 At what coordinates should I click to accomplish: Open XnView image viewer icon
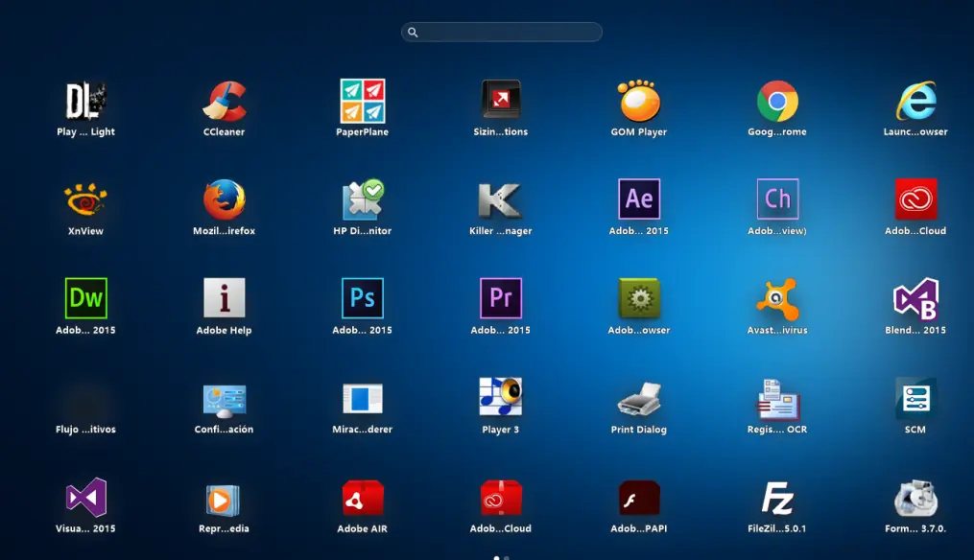click(x=86, y=200)
